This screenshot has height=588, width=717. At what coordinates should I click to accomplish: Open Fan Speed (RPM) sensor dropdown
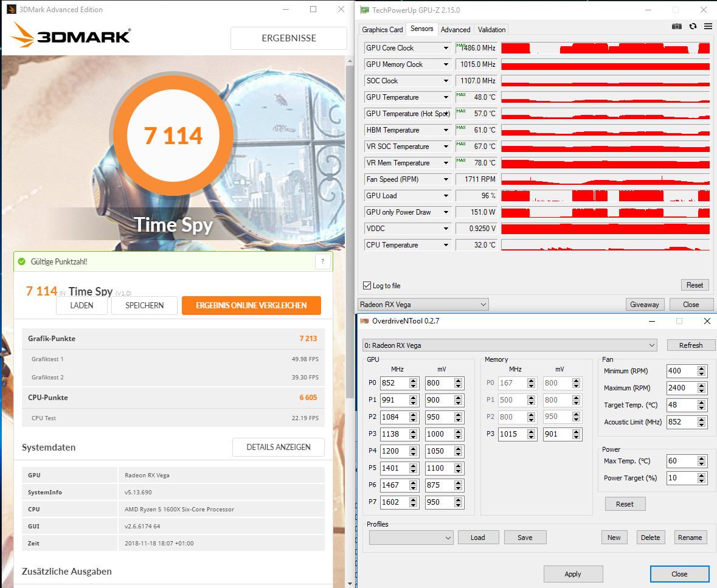tap(446, 179)
